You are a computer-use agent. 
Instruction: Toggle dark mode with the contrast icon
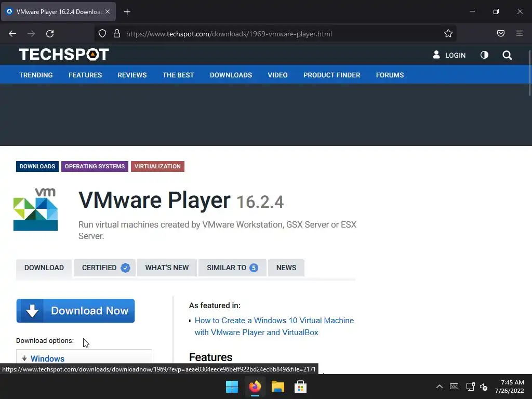point(484,55)
